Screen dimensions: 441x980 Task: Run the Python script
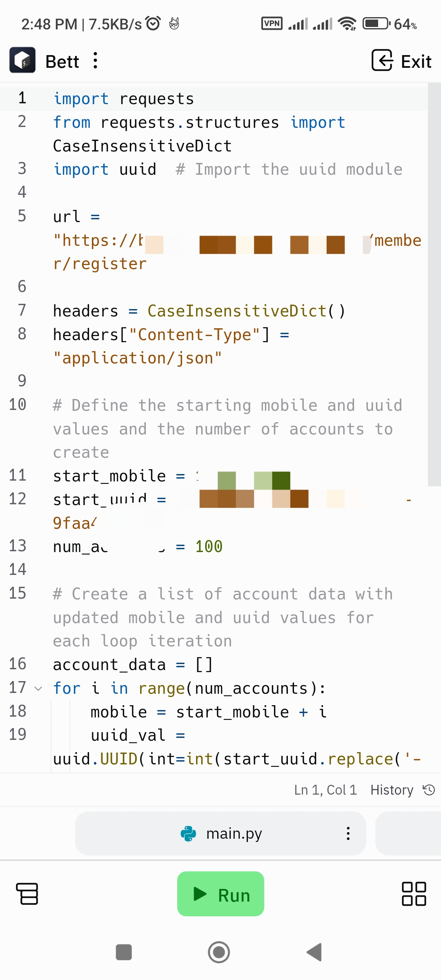(x=220, y=894)
